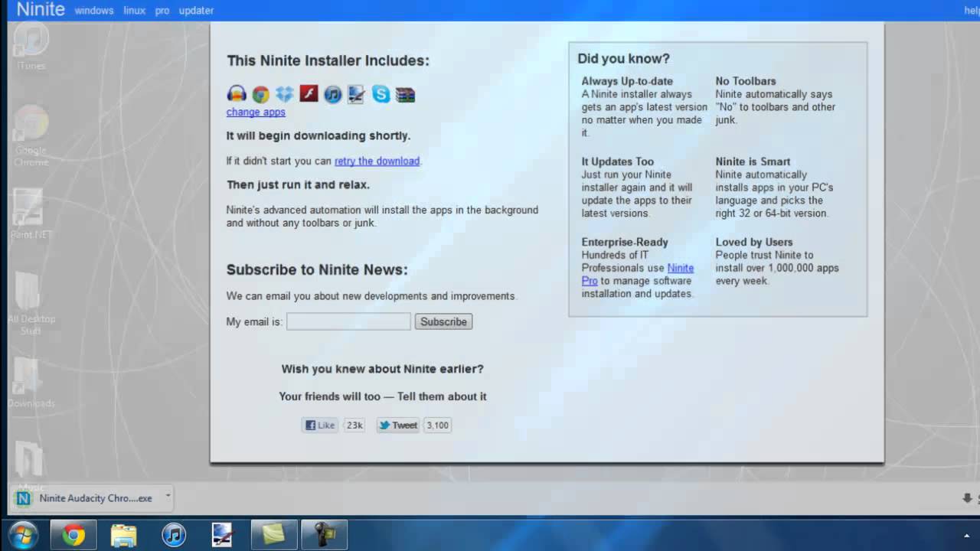Image resolution: width=980 pixels, height=551 pixels.
Task: Click the Always Up-to-date heading
Action: [627, 81]
